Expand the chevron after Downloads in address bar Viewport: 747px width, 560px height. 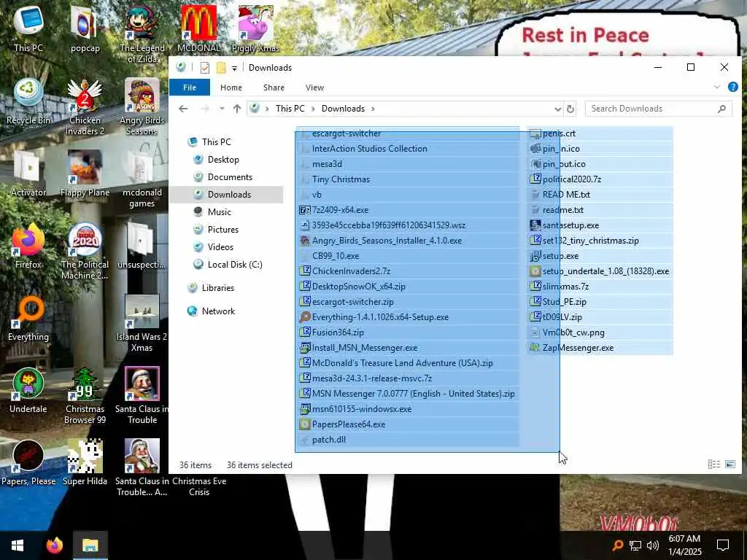point(373,109)
